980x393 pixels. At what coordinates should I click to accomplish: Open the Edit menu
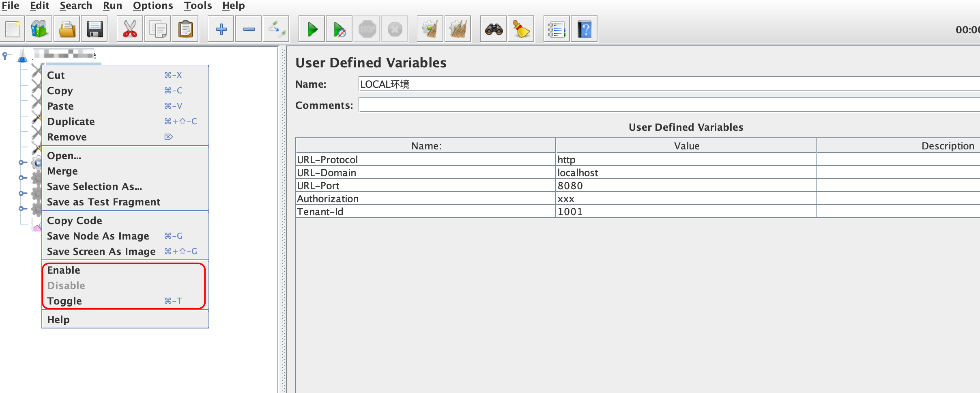[40, 6]
